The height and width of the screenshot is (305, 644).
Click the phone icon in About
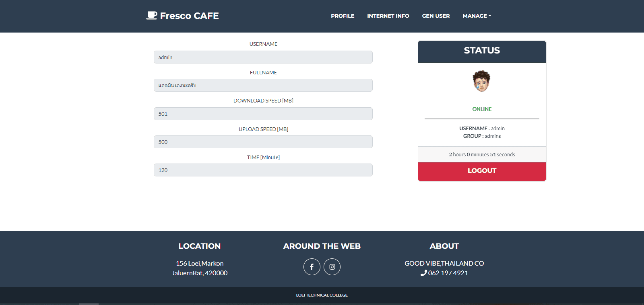click(x=423, y=273)
